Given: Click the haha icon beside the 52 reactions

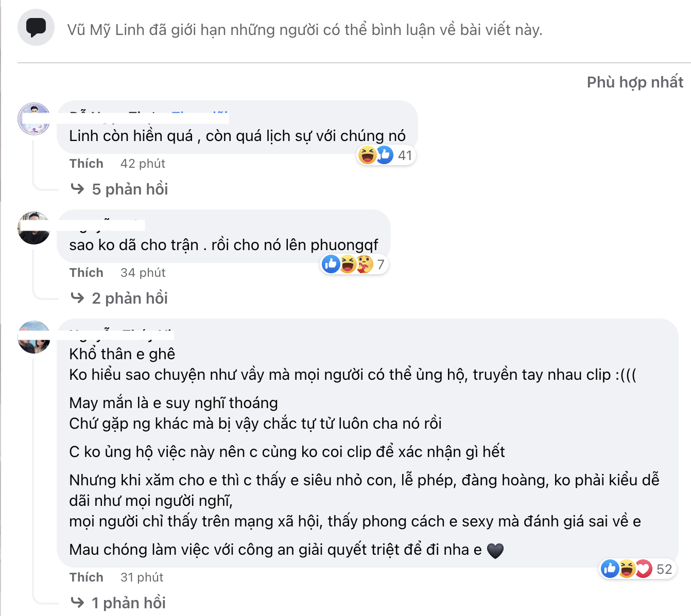Looking at the screenshot, I should pos(627,569).
